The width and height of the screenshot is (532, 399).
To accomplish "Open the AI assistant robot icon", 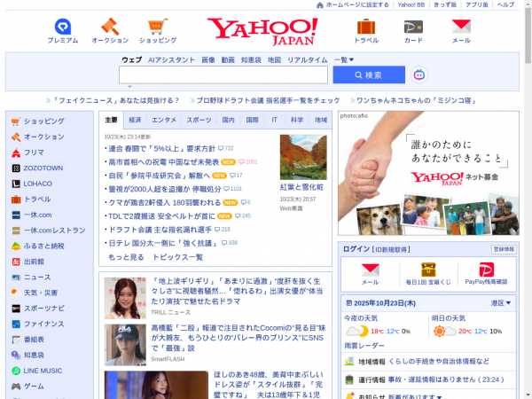I will click(x=419, y=75).
